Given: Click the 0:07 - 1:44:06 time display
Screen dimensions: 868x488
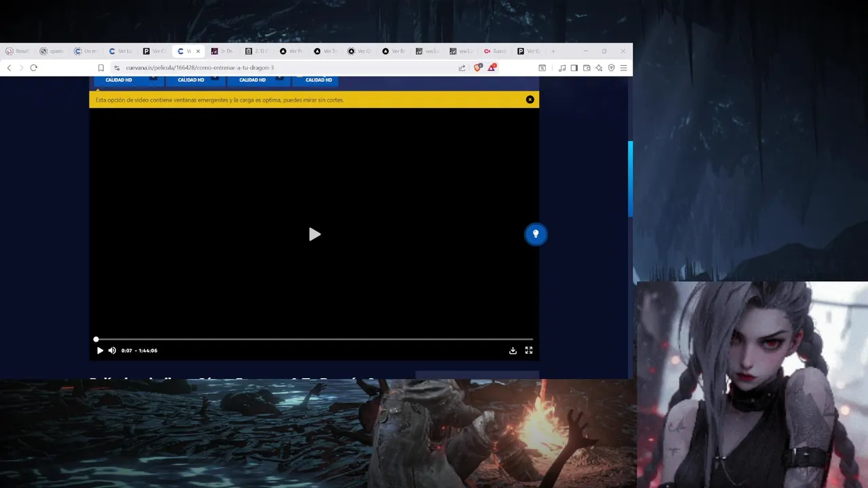Looking at the screenshot, I should coord(139,350).
